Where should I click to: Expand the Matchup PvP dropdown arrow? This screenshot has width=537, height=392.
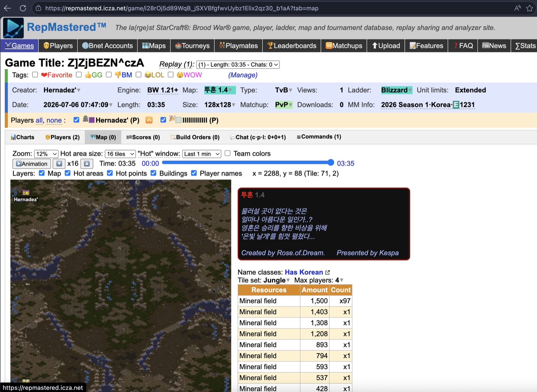click(291, 105)
